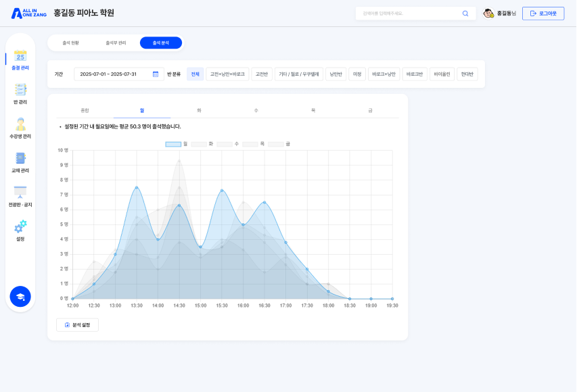Image resolution: width=577 pixels, height=392 pixels.
Task: Click the 분석 설정 button
Action: click(77, 324)
